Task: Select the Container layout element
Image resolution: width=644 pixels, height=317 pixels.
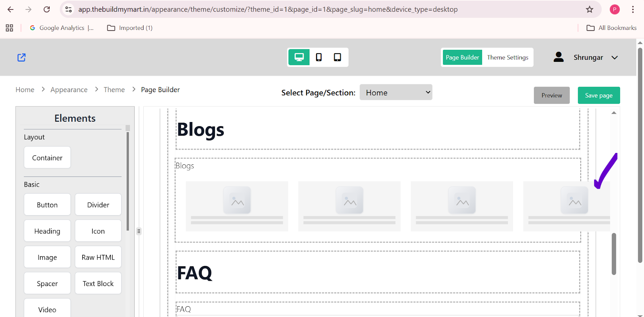Action: [x=47, y=157]
